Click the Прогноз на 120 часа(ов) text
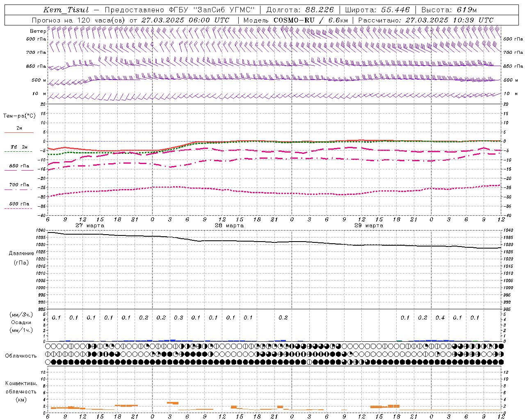 pyautogui.click(x=79, y=20)
